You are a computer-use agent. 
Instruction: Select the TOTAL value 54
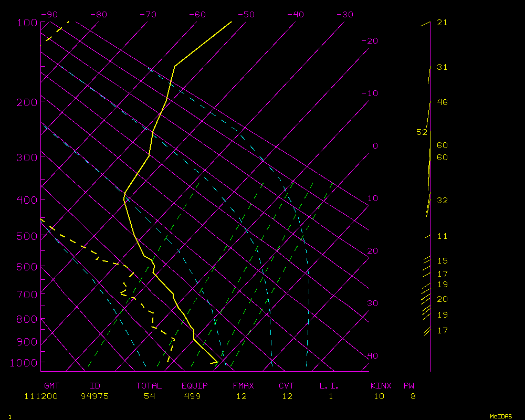[x=149, y=396]
